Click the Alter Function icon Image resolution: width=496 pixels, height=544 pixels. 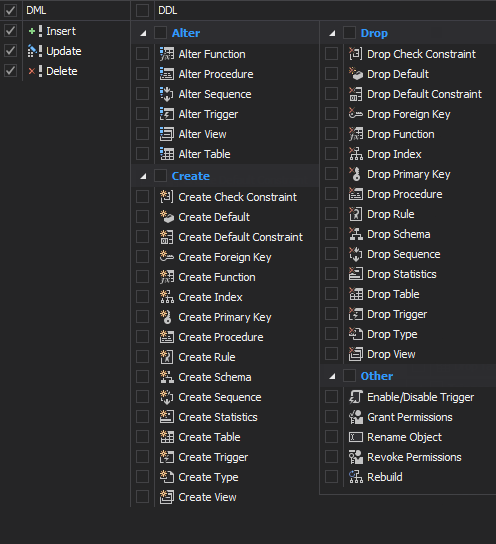(x=167, y=54)
